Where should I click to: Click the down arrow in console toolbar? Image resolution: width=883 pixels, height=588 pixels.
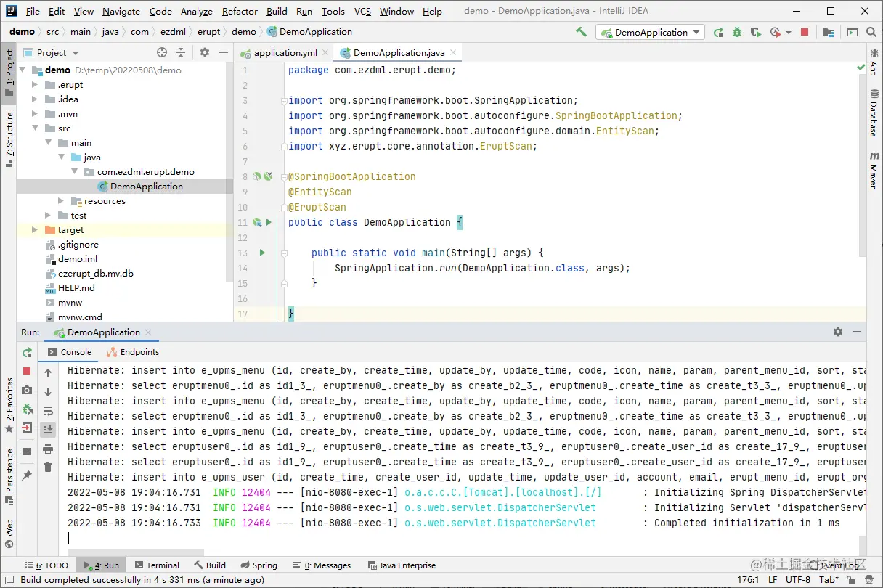point(48,392)
